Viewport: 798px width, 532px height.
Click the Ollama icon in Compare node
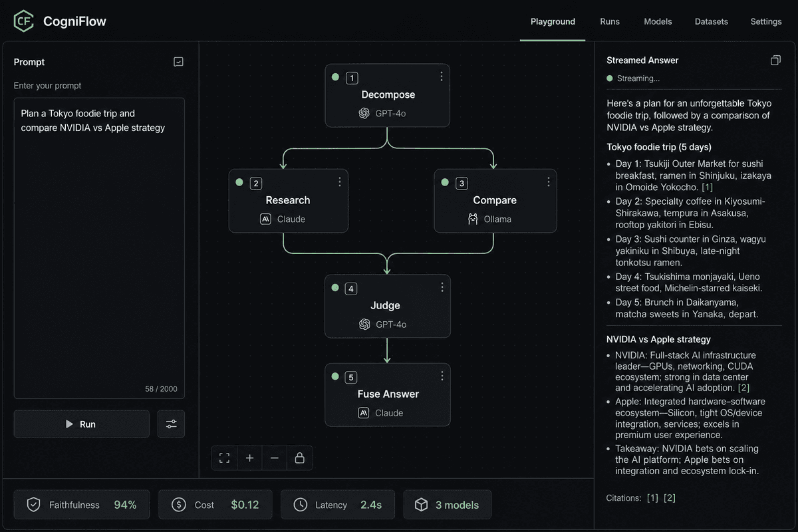473,219
